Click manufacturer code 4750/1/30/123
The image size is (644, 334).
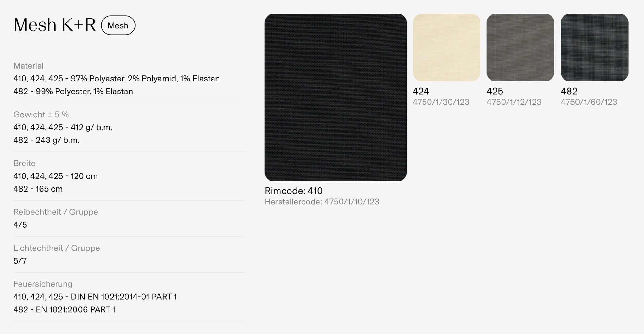(x=441, y=102)
